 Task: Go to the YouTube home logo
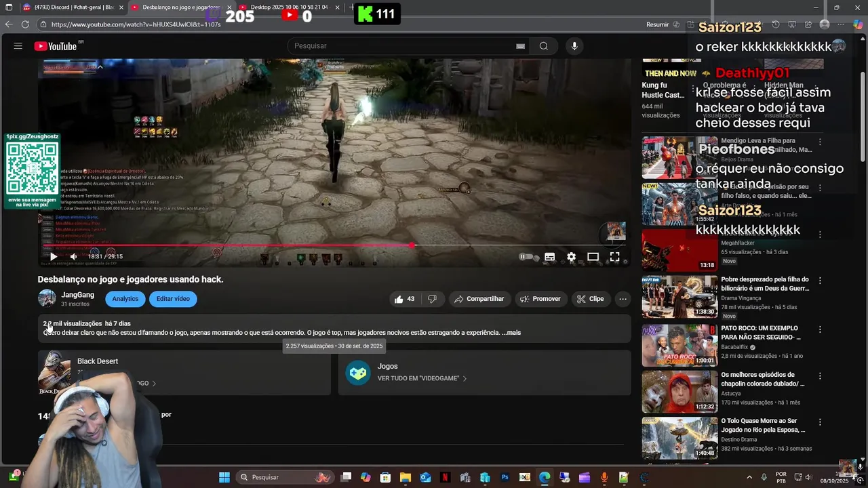click(56, 46)
